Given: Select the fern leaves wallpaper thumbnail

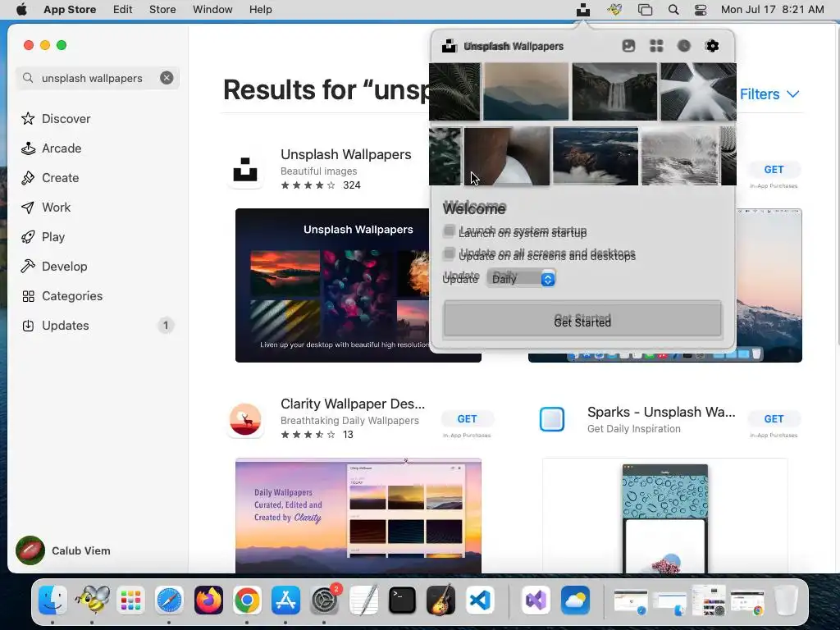Looking at the screenshot, I should tap(454, 92).
